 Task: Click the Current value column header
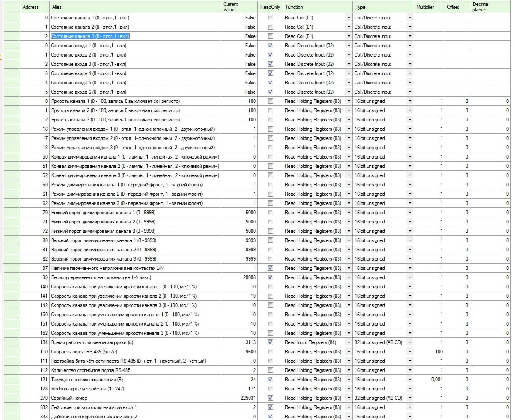[239, 7]
